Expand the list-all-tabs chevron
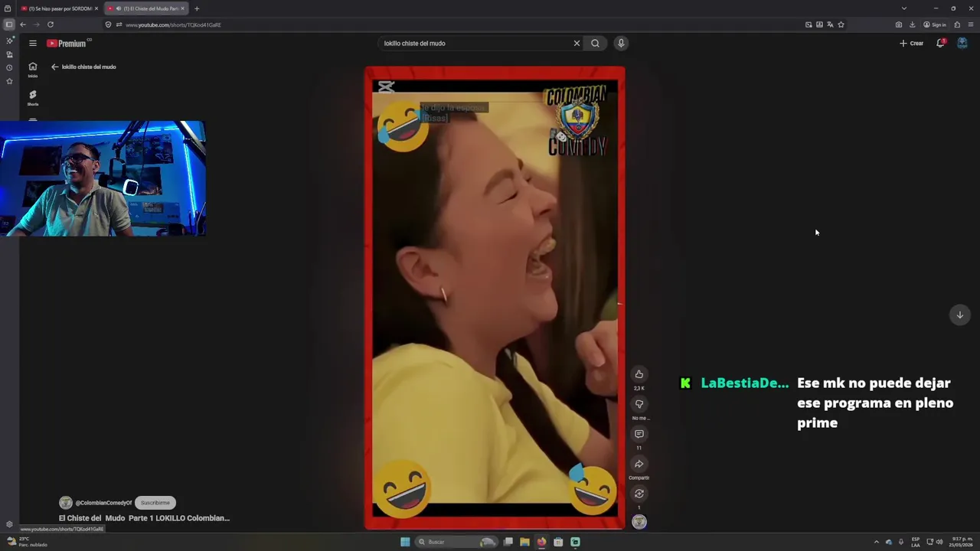This screenshot has height=551, width=980. (903, 8)
